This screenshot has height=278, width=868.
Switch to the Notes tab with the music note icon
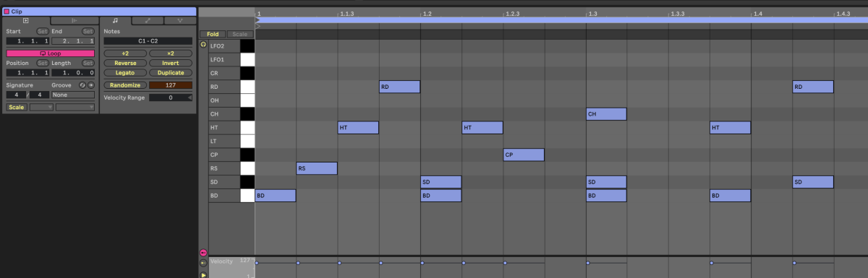click(x=116, y=21)
